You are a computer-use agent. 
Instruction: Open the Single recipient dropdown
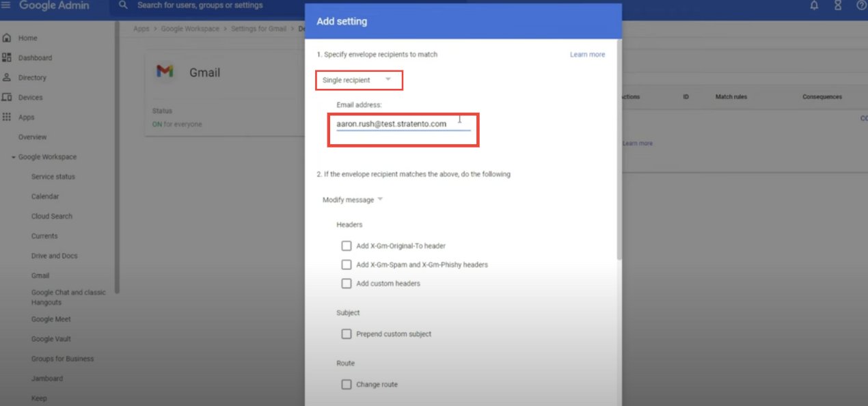pyautogui.click(x=359, y=80)
